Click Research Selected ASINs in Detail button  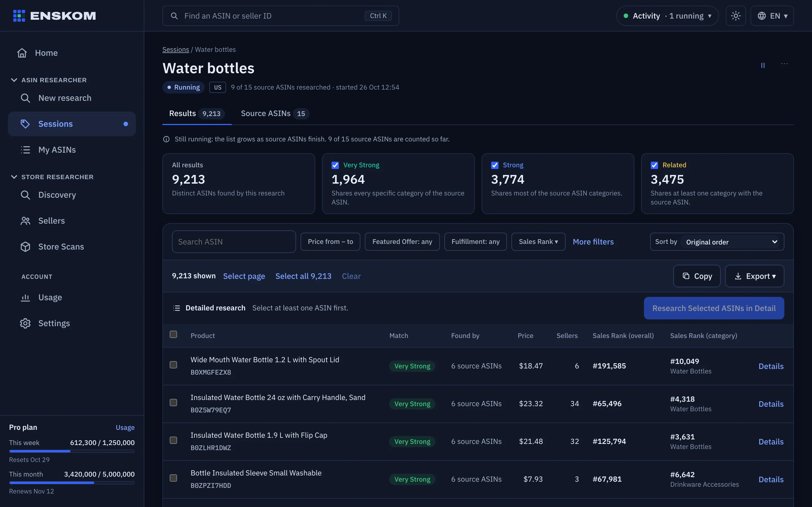(x=714, y=308)
